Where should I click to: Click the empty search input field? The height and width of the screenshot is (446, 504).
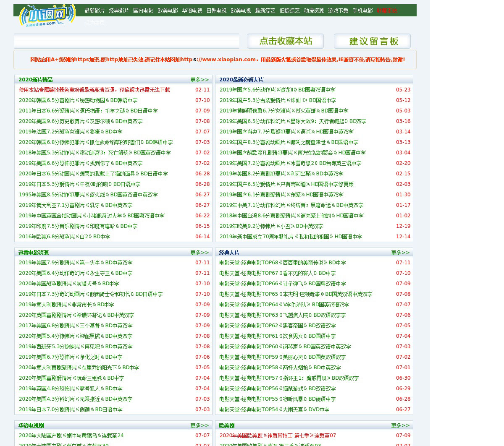click(126, 41)
